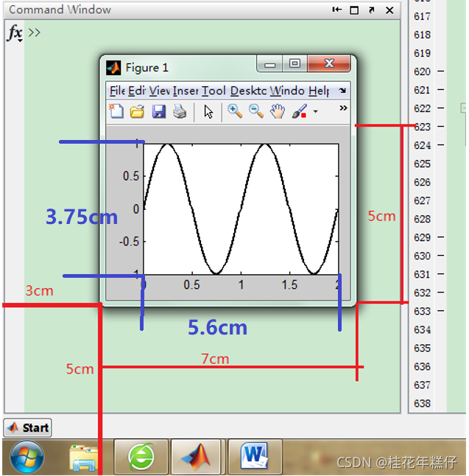
Task: Click the MATLAB Start button
Action: click(x=27, y=427)
